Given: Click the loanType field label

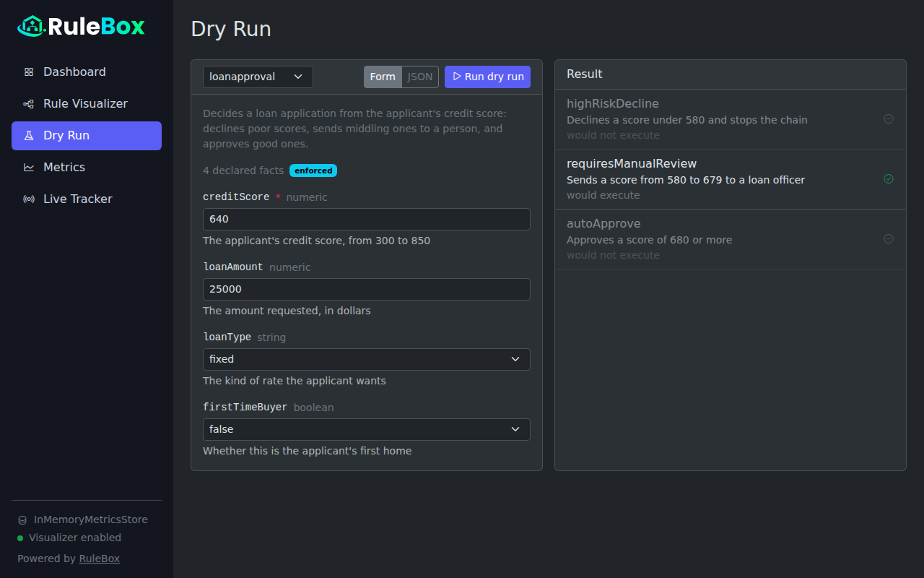Looking at the screenshot, I should (227, 337).
